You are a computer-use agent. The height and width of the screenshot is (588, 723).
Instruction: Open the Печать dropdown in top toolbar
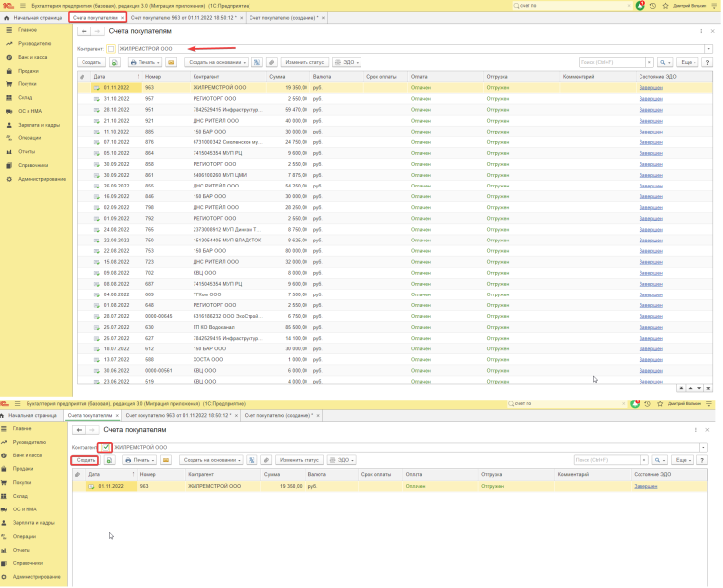144,62
